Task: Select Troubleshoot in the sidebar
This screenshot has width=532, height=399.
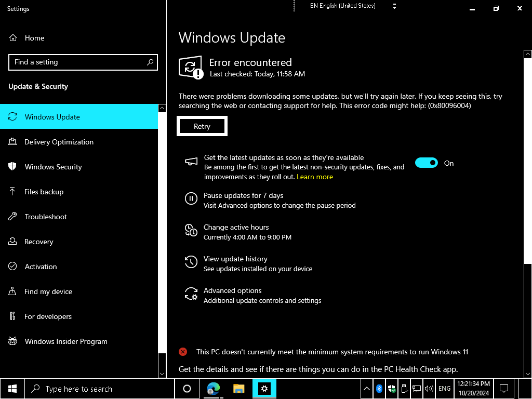Action: pos(79,217)
